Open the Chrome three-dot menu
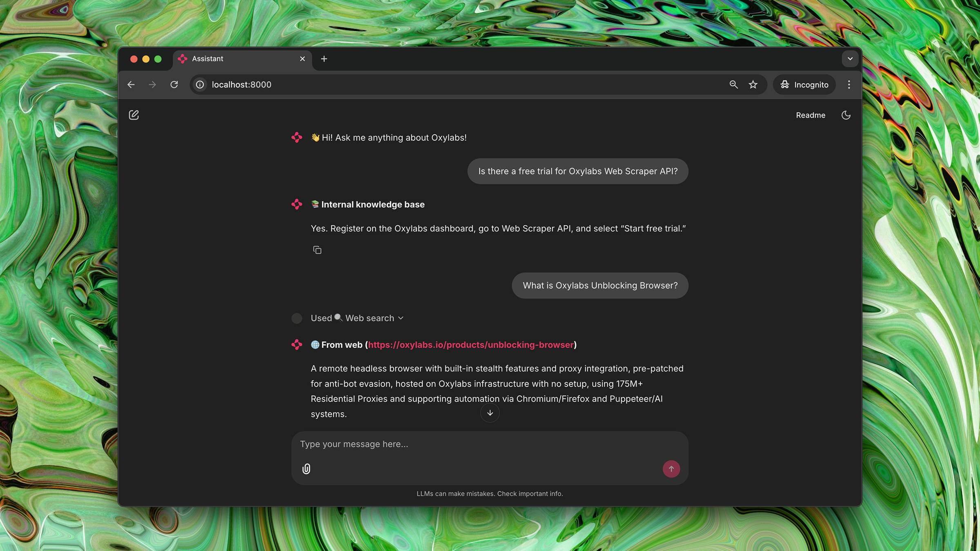 [849, 84]
